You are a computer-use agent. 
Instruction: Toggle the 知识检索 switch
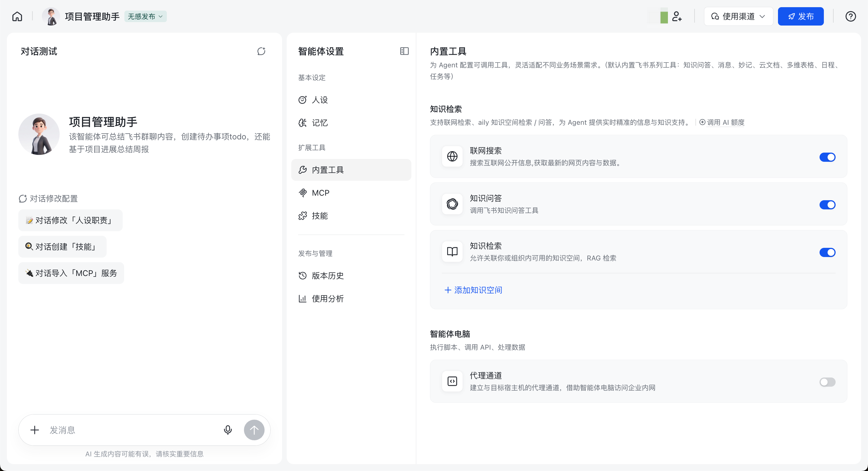pyautogui.click(x=827, y=252)
